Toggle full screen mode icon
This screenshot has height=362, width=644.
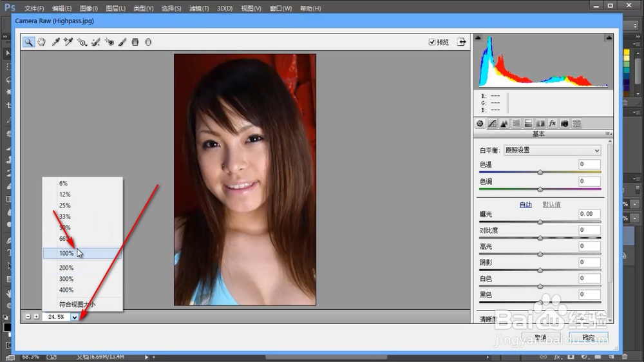coord(462,42)
